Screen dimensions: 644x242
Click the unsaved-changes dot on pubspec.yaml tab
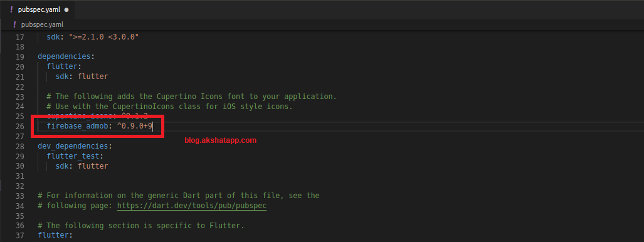point(66,9)
